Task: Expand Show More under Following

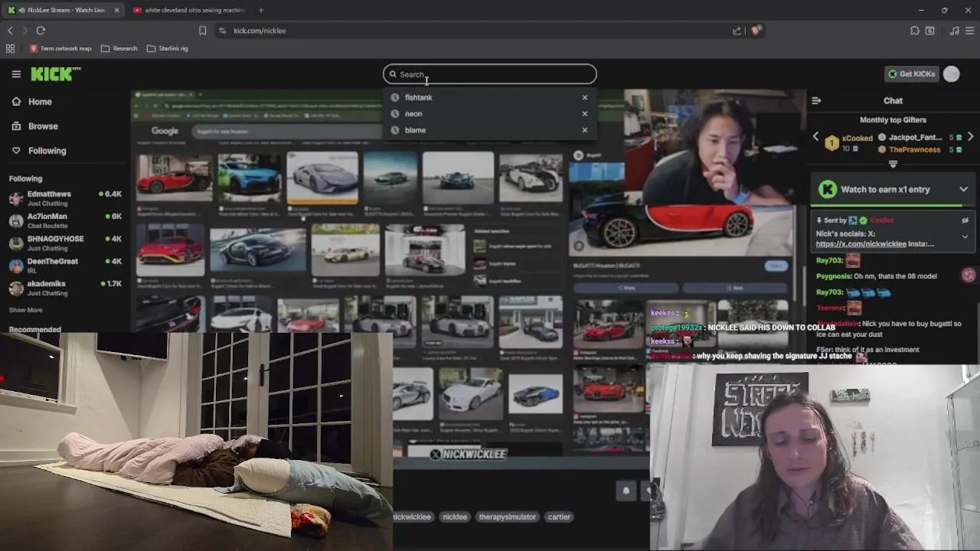Action: 25,310
